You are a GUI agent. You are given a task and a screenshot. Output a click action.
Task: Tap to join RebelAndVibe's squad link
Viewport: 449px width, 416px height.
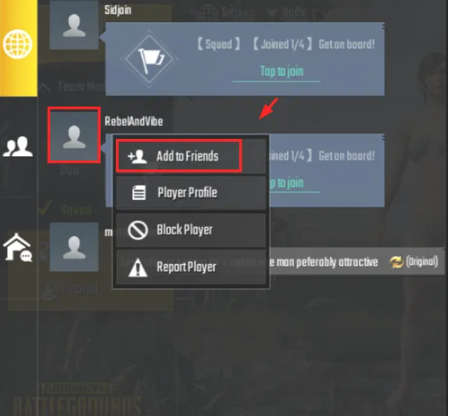click(287, 183)
